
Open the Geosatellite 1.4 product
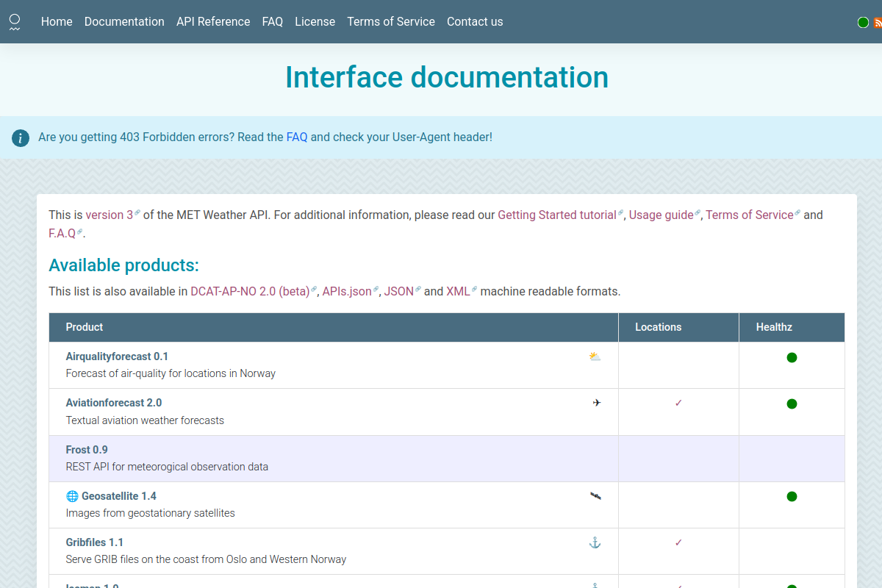[119, 496]
